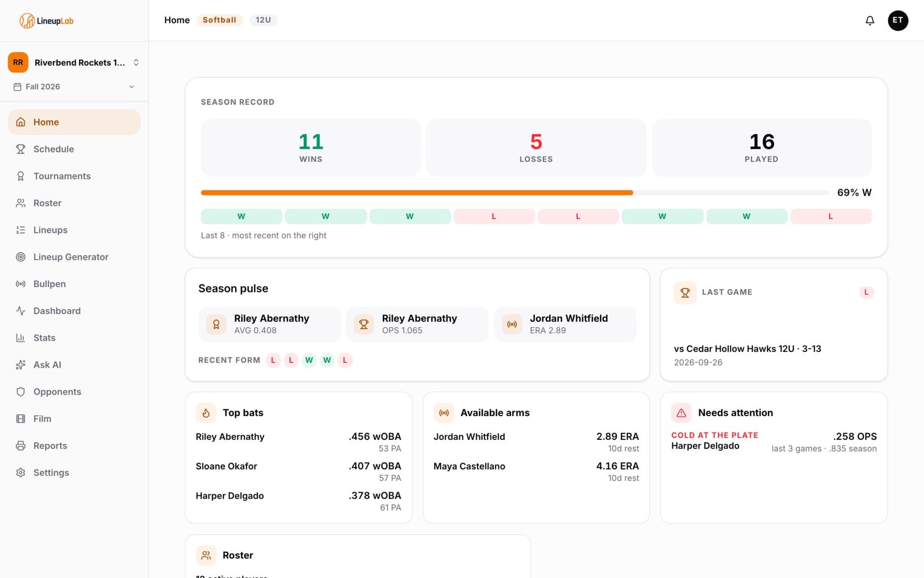Viewport: 924px width, 578px height.
Task: Click the Reports printer icon
Action: coord(21,446)
